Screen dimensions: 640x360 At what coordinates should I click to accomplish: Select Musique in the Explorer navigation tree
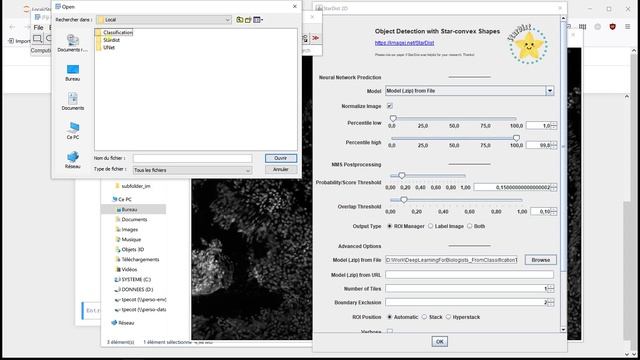click(x=131, y=240)
